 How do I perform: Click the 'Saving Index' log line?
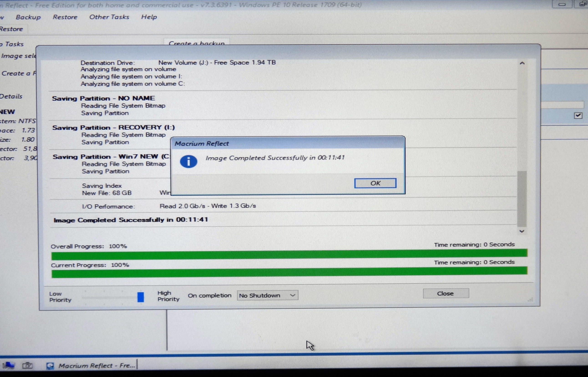click(x=102, y=186)
